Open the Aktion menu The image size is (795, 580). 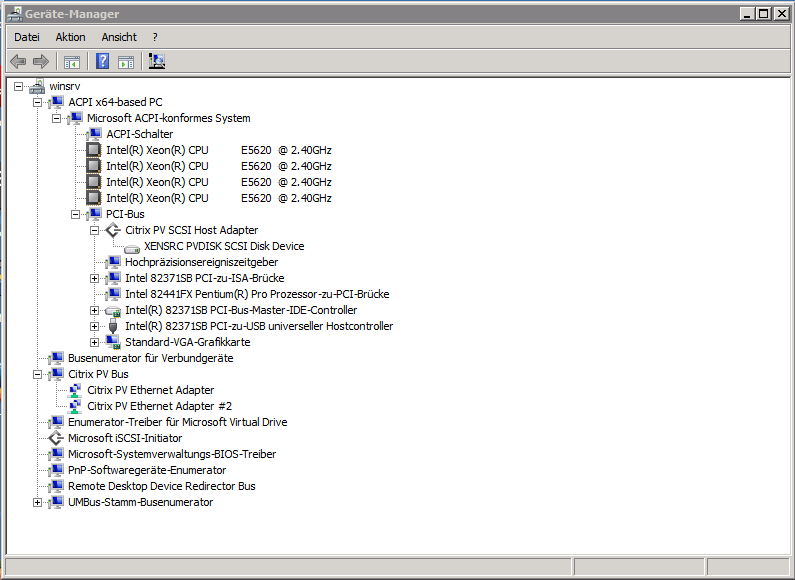pyautogui.click(x=70, y=37)
